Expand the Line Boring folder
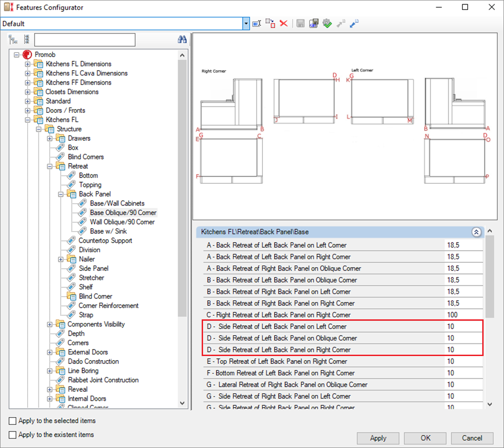Image resolution: width=504 pixels, height=448 pixels. [50, 371]
